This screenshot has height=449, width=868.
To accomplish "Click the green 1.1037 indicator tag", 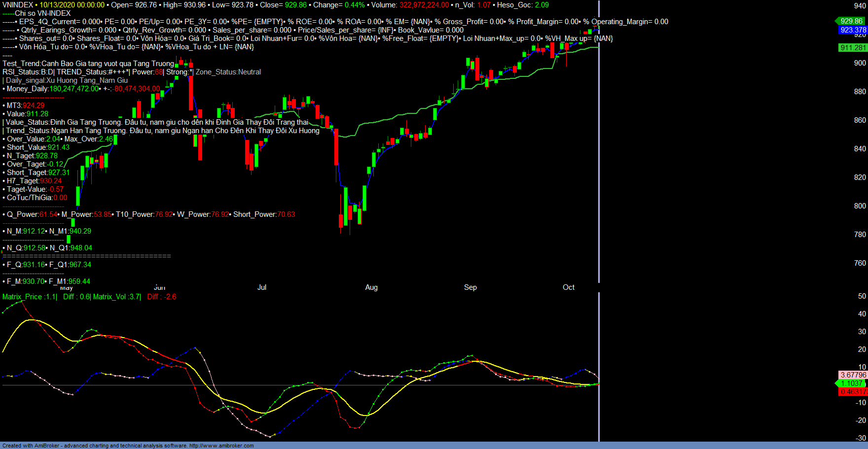I will [x=852, y=383].
